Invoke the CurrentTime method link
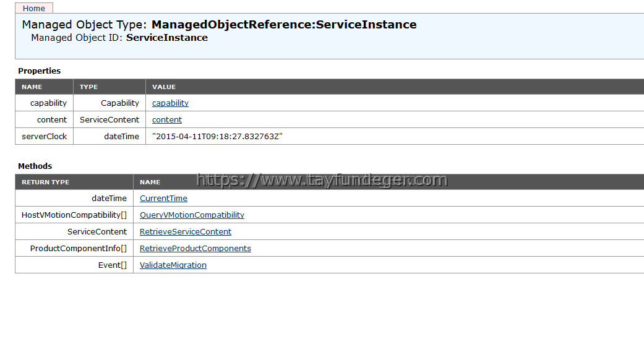The height and width of the screenshot is (360, 644). coord(163,199)
